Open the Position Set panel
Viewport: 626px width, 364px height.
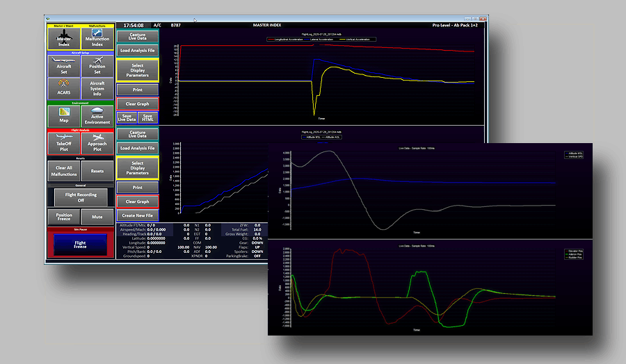tap(97, 67)
